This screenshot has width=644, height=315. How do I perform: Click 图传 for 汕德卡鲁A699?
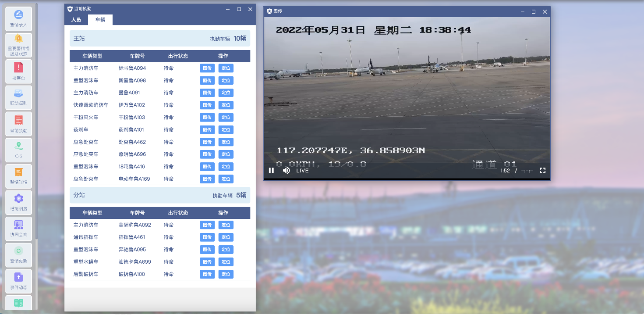tap(207, 262)
